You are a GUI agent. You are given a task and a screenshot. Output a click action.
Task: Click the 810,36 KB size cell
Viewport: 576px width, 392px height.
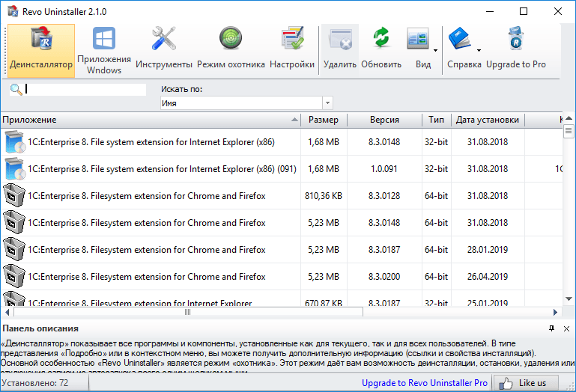pyautogui.click(x=324, y=196)
